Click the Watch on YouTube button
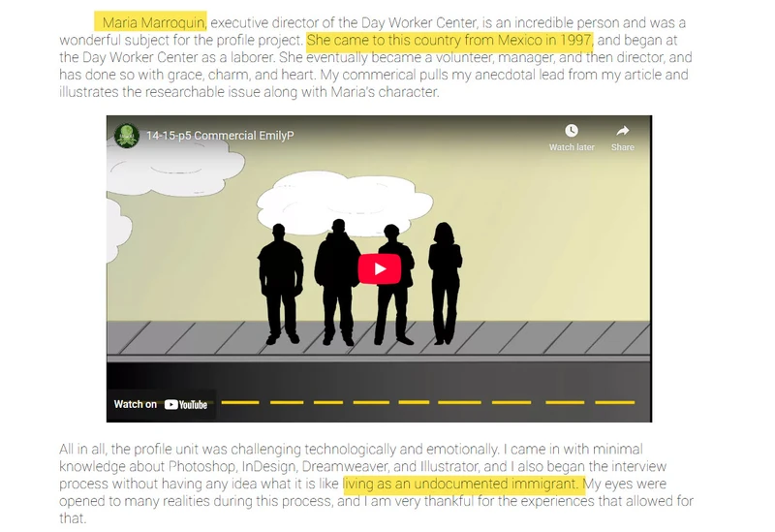775x532 pixels. click(x=161, y=404)
